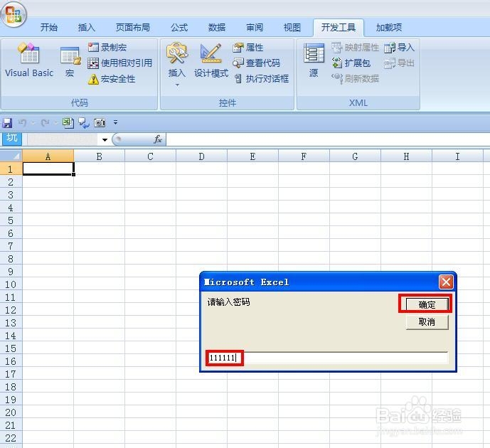Open Macro Security (宏安全性)
The width and height of the screenshot is (490, 448).
pyautogui.click(x=112, y=79)
